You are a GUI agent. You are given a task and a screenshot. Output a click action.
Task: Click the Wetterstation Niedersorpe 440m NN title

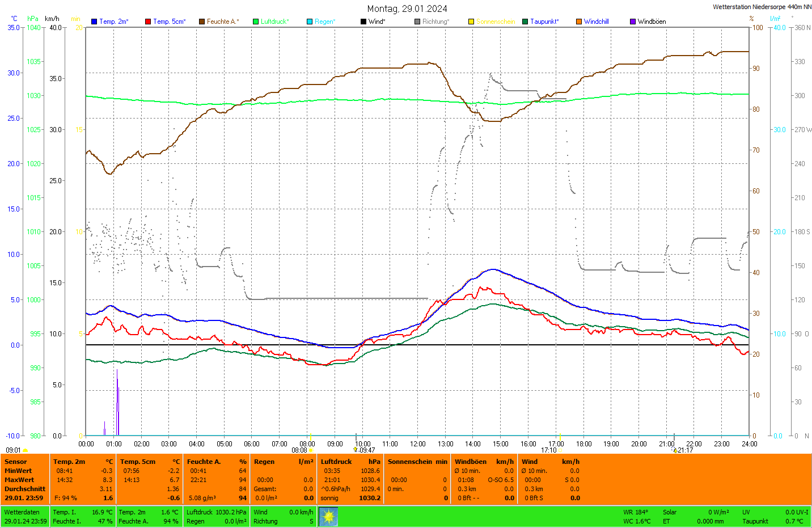click(762, 7)
